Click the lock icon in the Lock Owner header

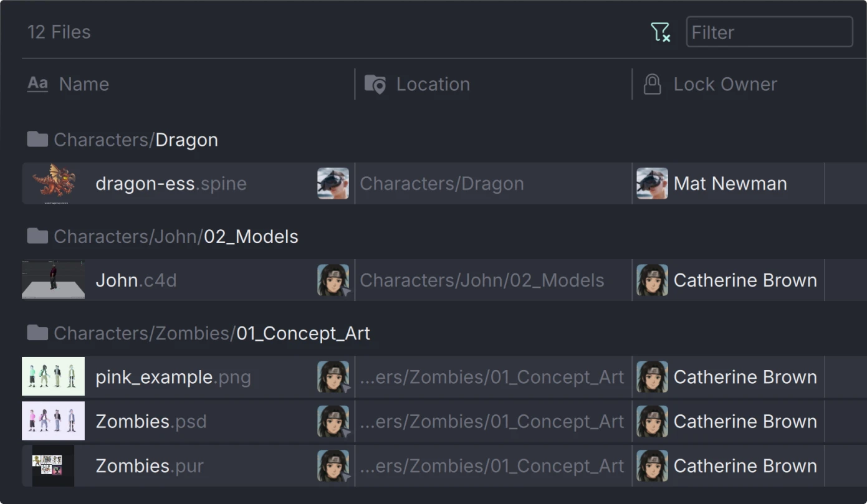[x=653, y=84]
